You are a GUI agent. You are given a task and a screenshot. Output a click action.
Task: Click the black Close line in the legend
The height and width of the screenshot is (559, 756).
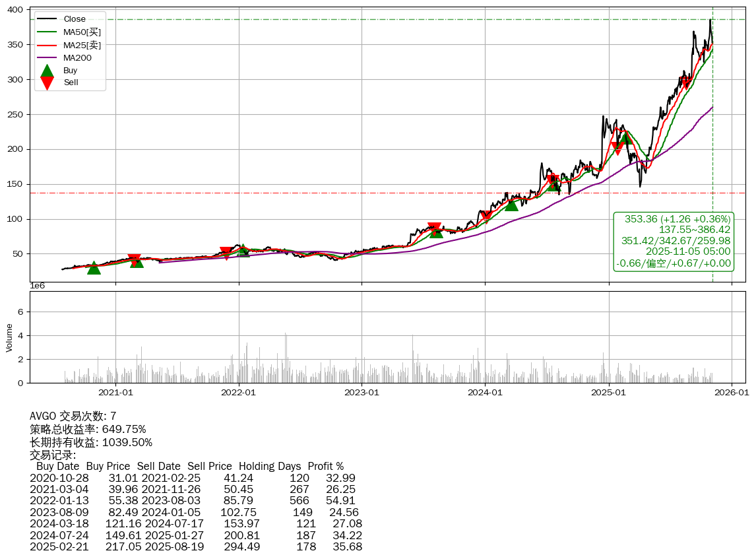(47, 18)
